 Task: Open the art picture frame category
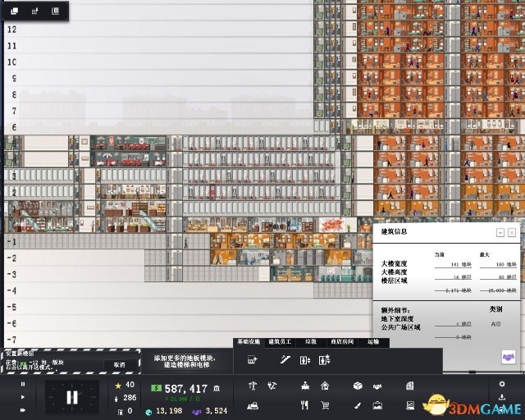pos(377,405)
